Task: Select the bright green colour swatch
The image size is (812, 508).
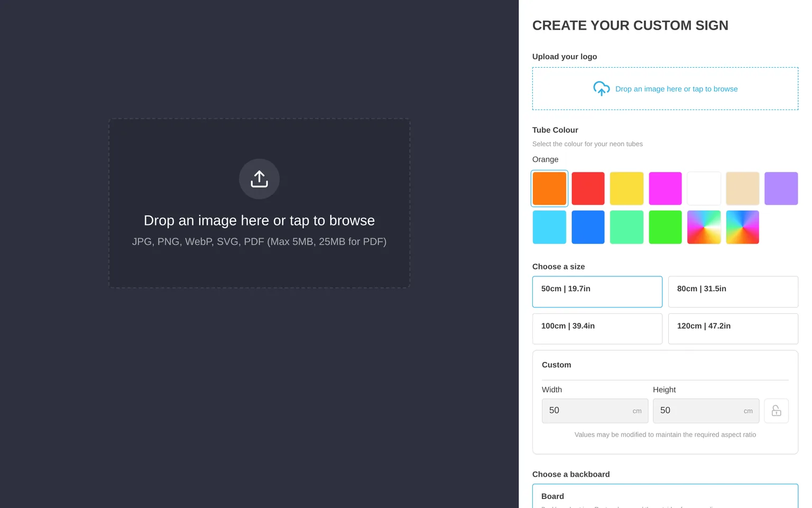Action: [x=665, y=227]
